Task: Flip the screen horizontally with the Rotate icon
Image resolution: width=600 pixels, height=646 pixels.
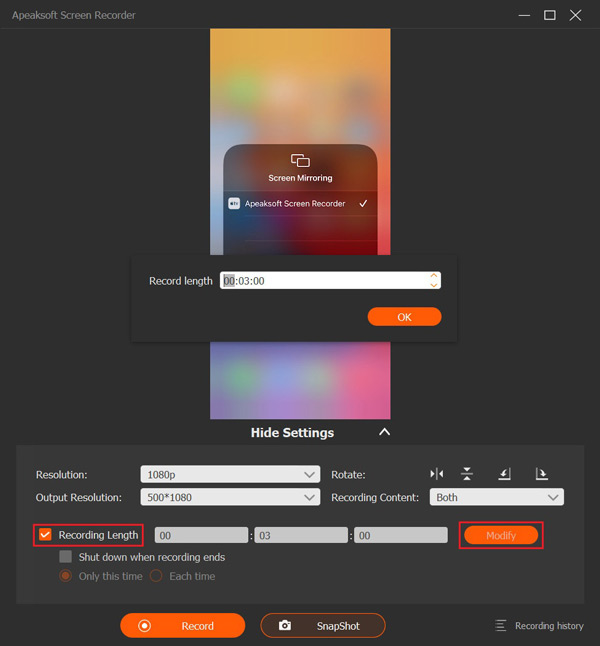Action: point(436,474)
